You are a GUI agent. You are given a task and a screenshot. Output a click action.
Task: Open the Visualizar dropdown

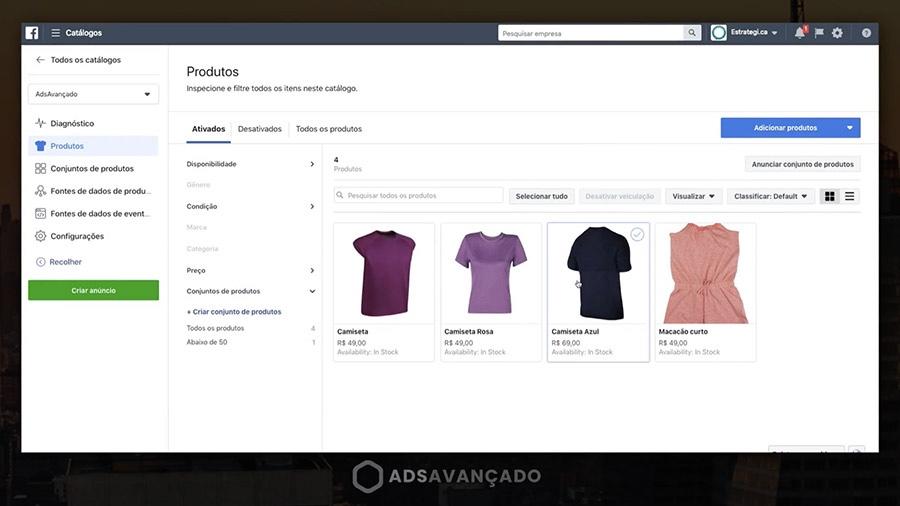(x=693, y=196)
